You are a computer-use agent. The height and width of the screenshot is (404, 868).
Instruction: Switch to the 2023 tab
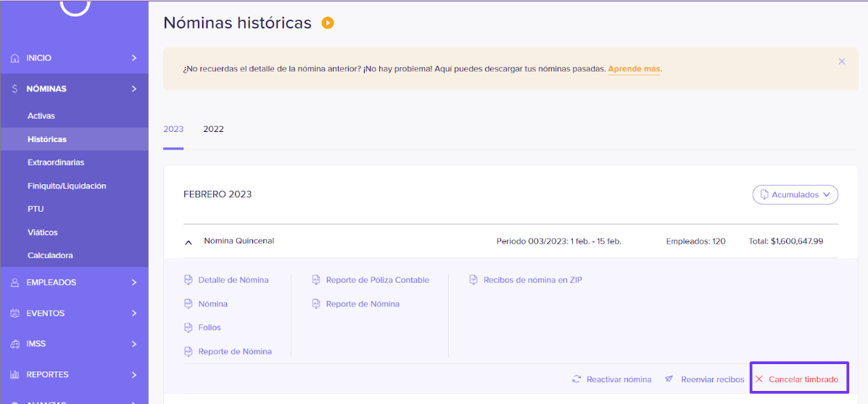coord(173,129)
